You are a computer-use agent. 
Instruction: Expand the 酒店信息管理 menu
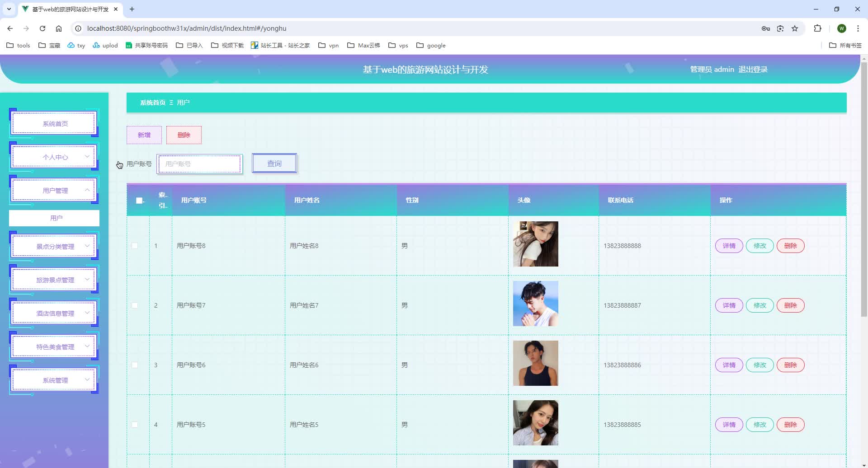pos(54,313)
